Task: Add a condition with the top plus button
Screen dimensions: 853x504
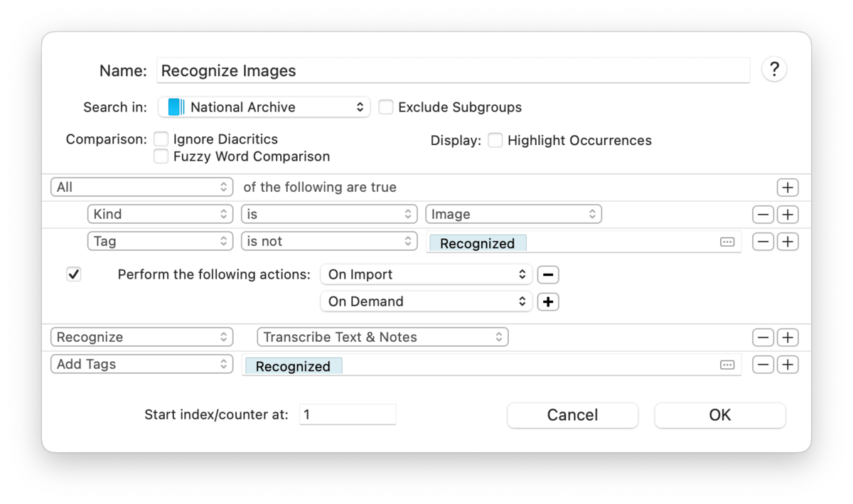Action: click(788, 188)
